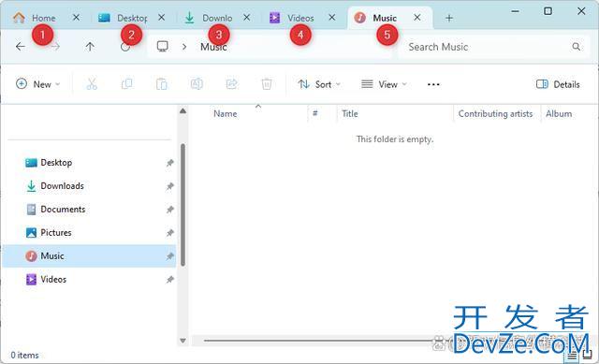Sort by Contributing artists column header
Screen dimensions: 599x364
point(495,113)
